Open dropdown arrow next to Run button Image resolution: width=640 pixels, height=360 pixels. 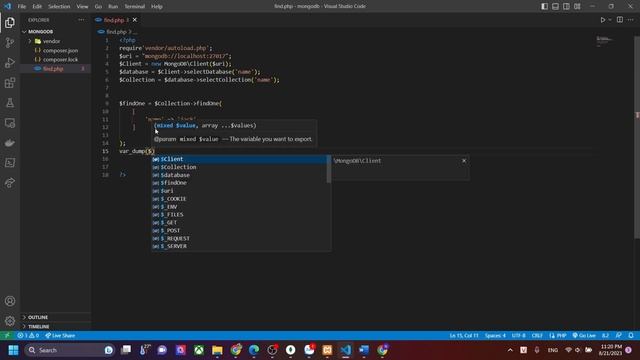pos(610,20)
